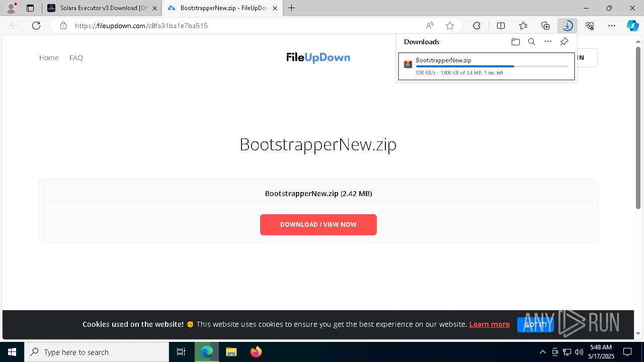The image size is (644, 362).
Task: Select the BootstrapperNew.zip download entry
Action: coord(487,66)
